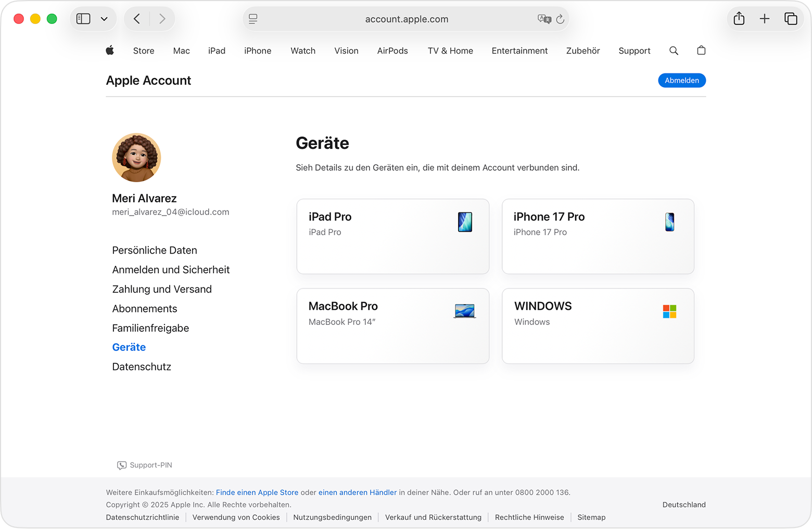Select the iPad Pro device thumbnail icon
This screenshot has height=529, width=812.
[x=465, y=222]
